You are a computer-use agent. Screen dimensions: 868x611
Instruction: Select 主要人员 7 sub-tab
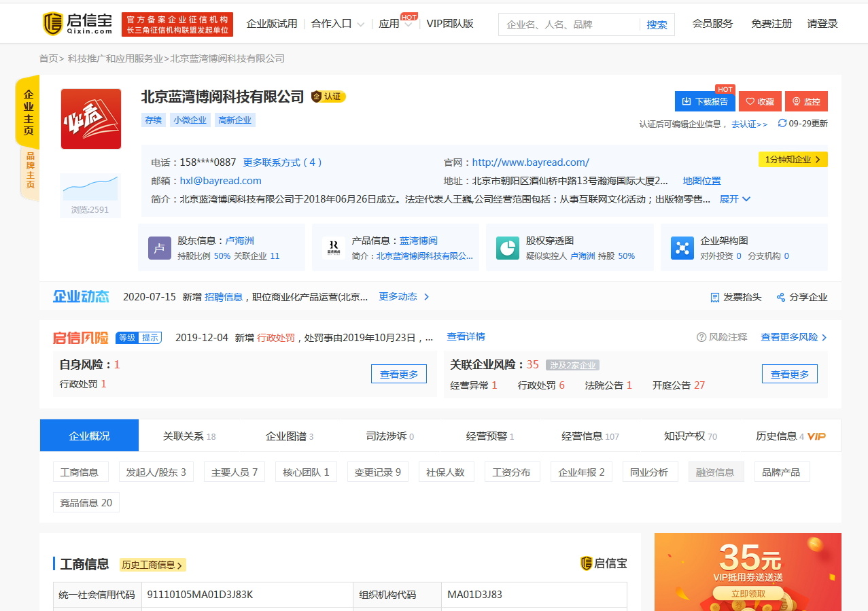235,472
